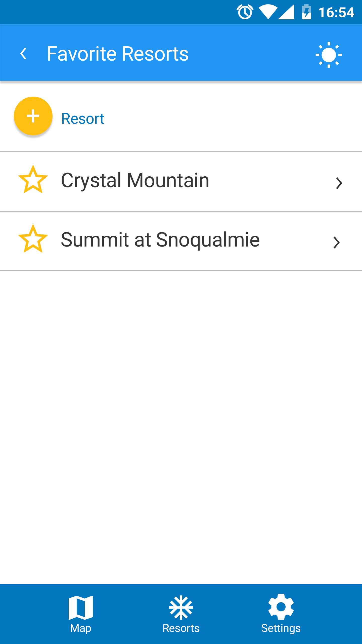The height and width of the screenshot is (644, 362).
Task: Unfavorite Crystal Mountain via star icon
Action: 33,179
